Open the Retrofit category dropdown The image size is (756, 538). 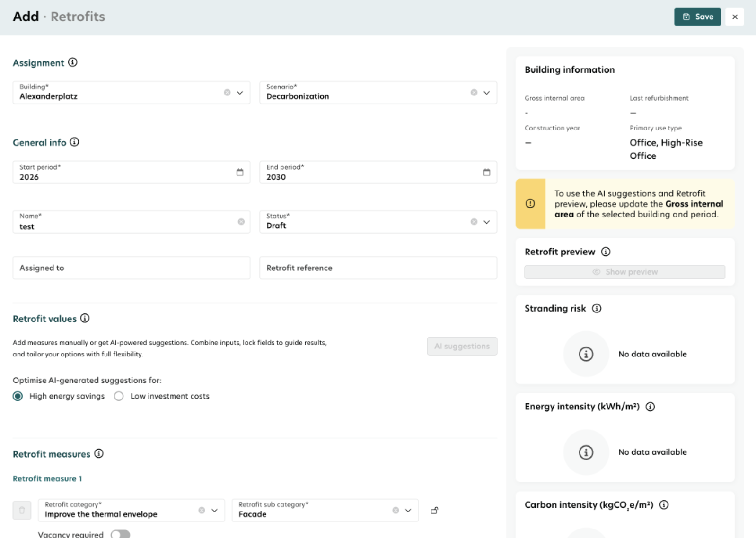214,511
